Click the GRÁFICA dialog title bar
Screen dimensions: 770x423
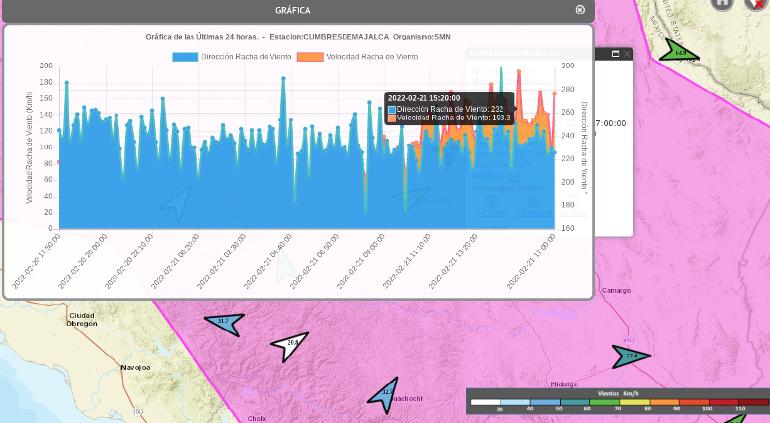(x=292, y=10)
